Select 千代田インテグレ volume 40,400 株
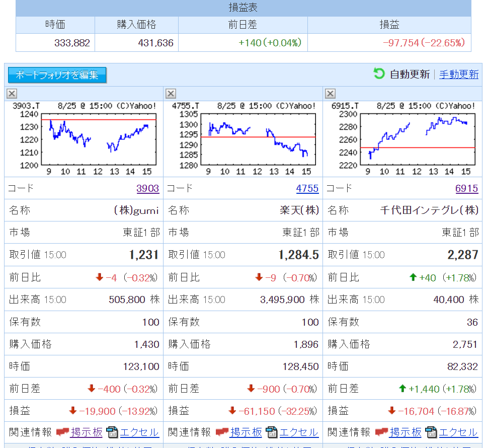Screen dimensions: 484x448 [456, 300]
